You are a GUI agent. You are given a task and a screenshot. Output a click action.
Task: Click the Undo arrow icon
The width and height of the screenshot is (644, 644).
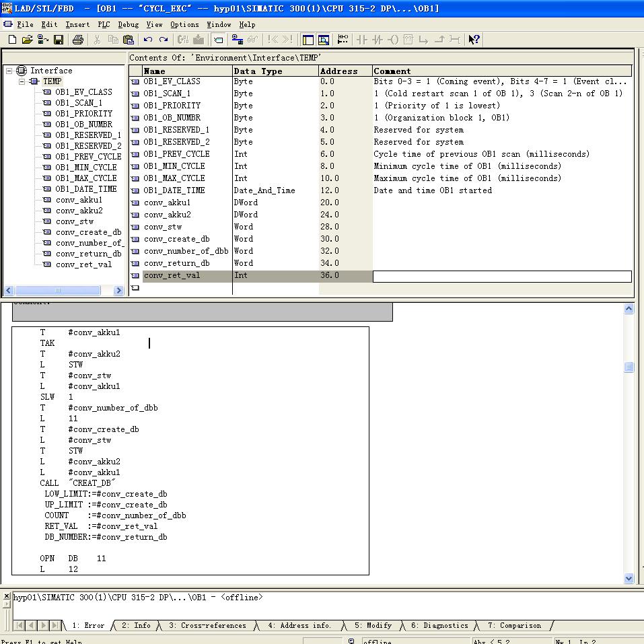coord(148,40)
